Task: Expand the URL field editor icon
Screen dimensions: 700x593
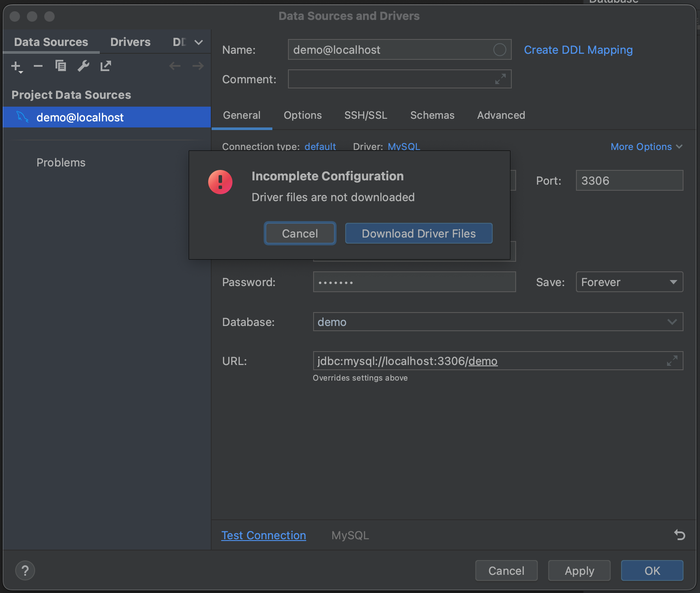Action: click(672, 361)
